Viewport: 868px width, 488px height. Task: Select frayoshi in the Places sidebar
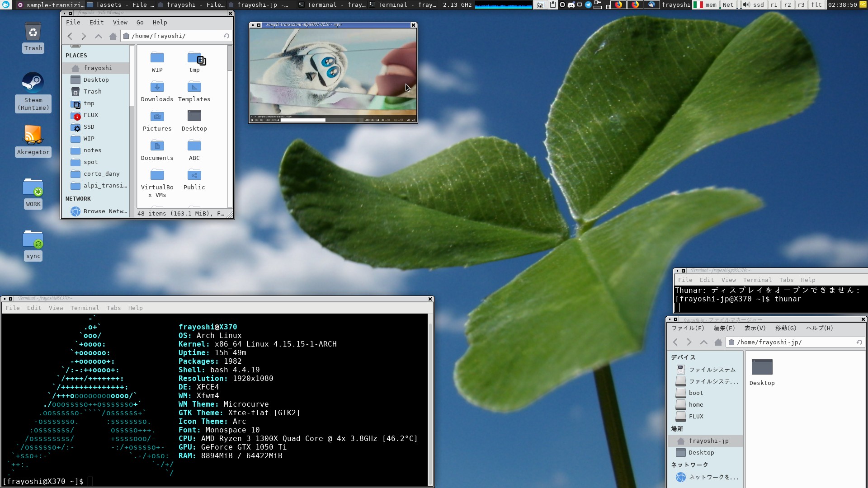click(x=95, y=68)
